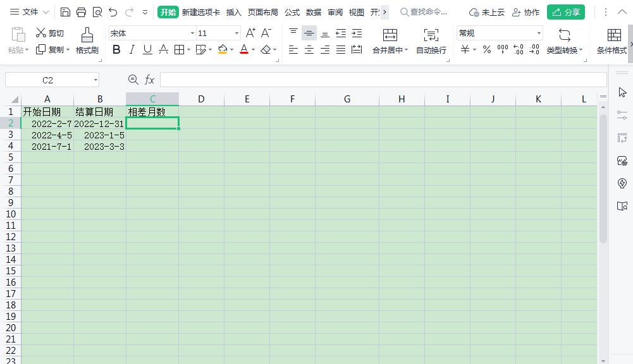
Task: Open Print Preview icon
Action: coord(97,12)
